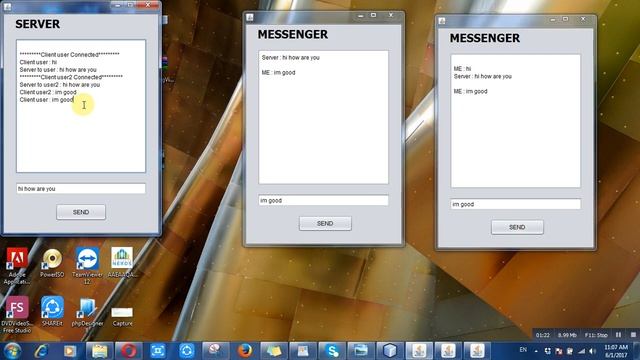Click the 01:22 recorder timer
The width and height of the screenshot is (640, 360).
pyautogui.click(x=542, y=335)
